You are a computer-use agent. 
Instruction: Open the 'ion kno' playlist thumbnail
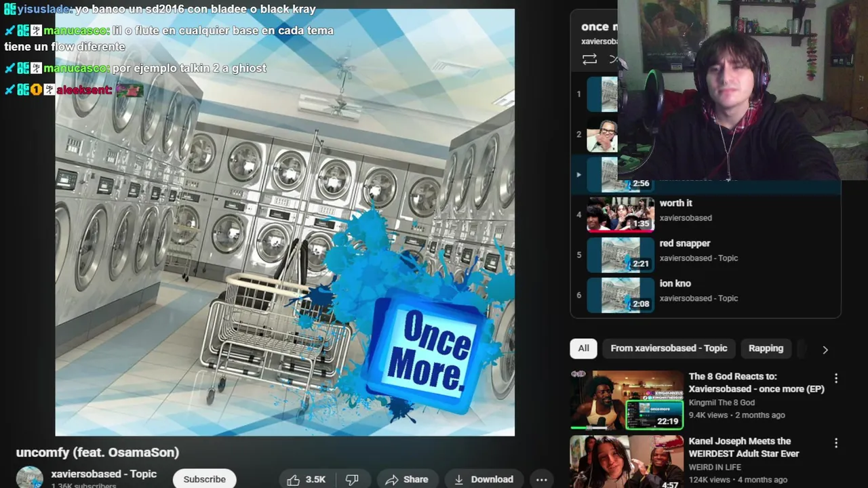[620, 295]
